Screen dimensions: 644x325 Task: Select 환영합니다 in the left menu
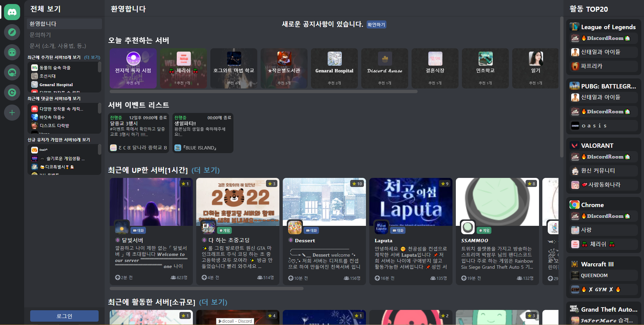pos(64,24)
